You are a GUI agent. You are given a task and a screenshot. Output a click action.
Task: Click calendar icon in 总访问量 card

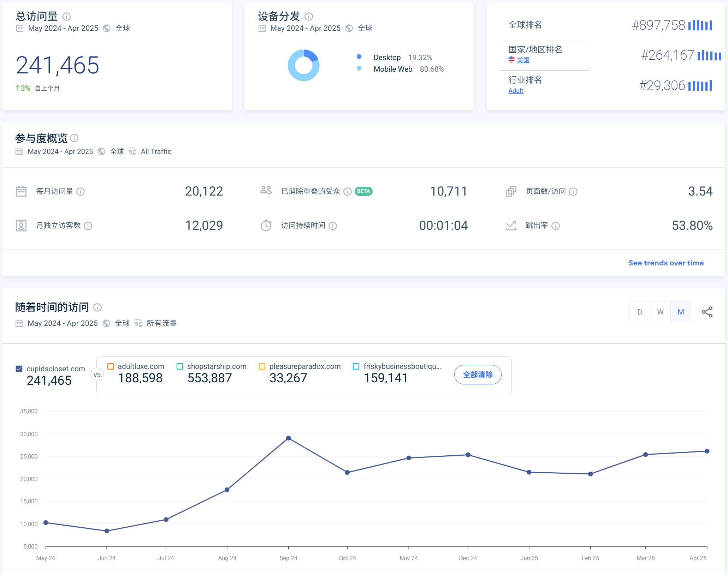[x=20, y=28]
